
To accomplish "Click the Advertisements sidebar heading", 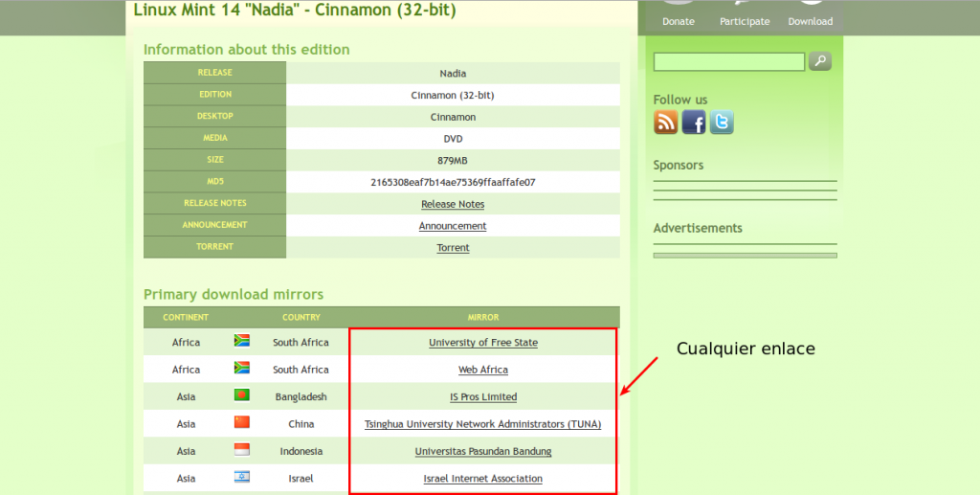I will tap(698, 228).
